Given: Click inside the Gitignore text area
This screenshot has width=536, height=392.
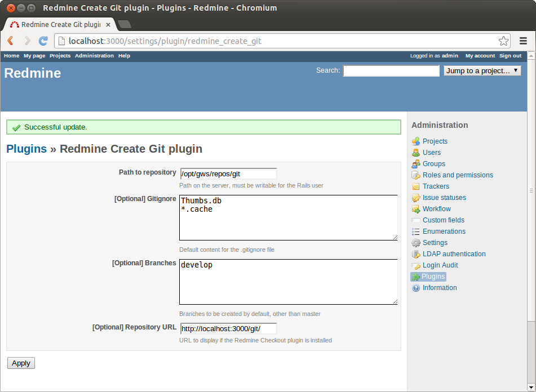Looking at the screenshot, I should pyautogui.click(x=289, y=217).
